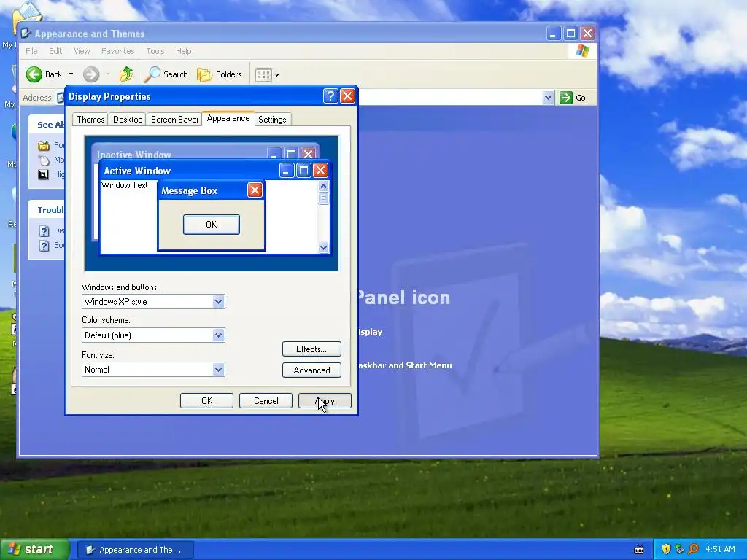The width and height of the screenshot is (747, 560).
Task: Expand the Color scheme dropdown
Action: pos(218,335)
